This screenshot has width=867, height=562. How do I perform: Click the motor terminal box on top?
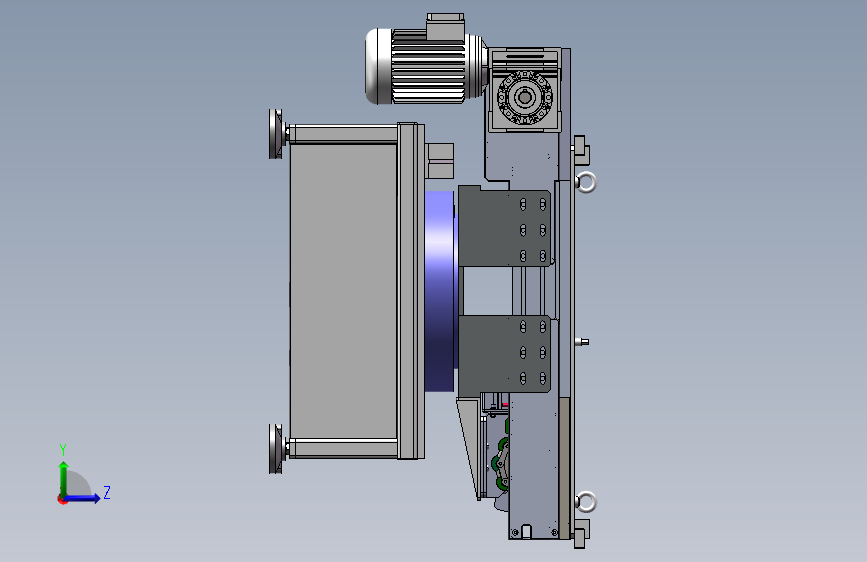click(x=445, y=27)
